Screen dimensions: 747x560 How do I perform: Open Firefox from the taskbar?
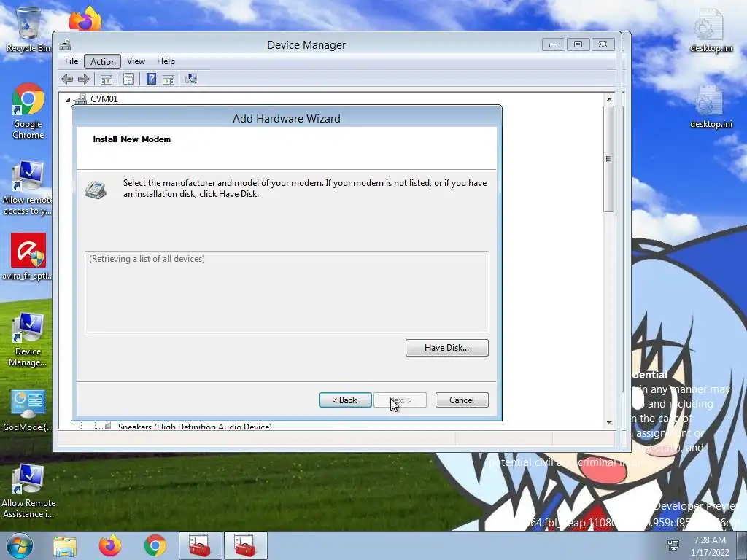pyautogui.click(x=110, y=545)
